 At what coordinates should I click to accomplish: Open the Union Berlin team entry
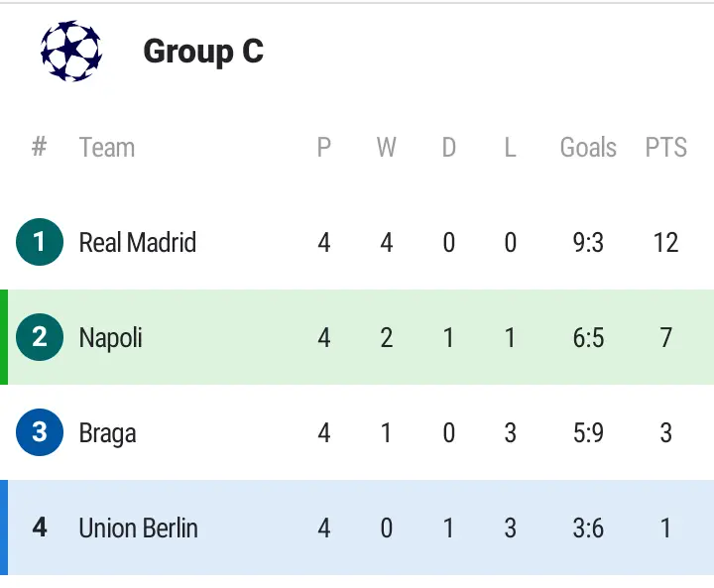tap(138, 528)
